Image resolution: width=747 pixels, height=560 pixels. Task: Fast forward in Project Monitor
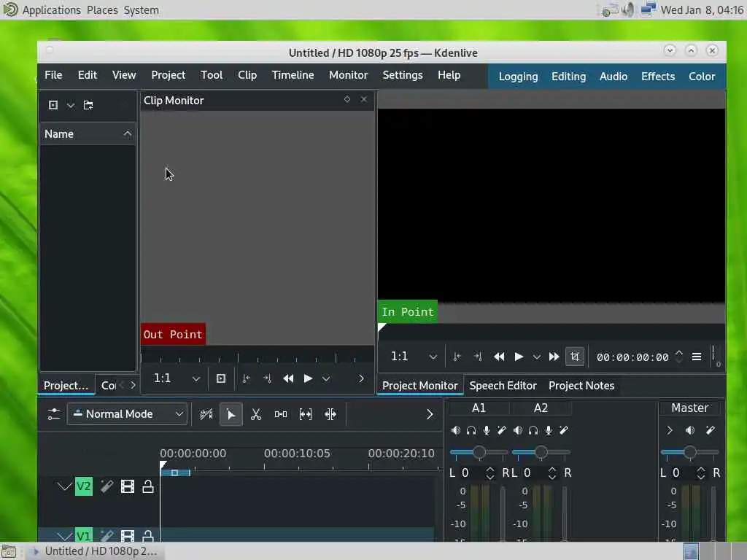[554, 357]
